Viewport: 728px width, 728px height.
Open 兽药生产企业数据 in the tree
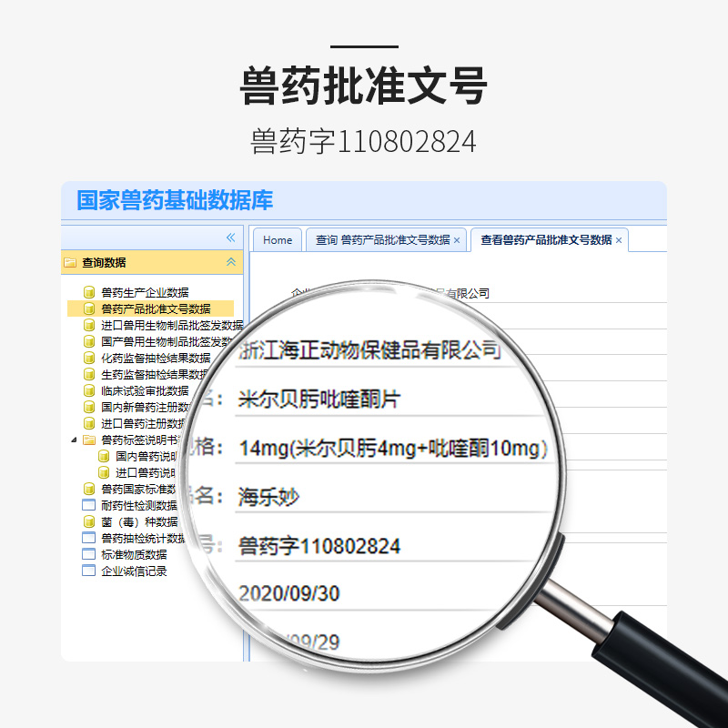[145, 292]
